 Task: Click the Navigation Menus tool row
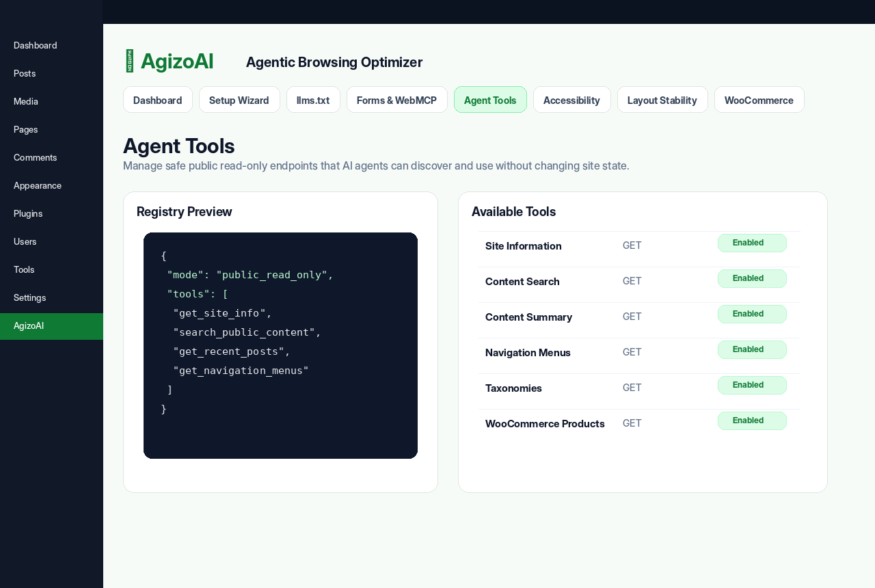[640, 352]
